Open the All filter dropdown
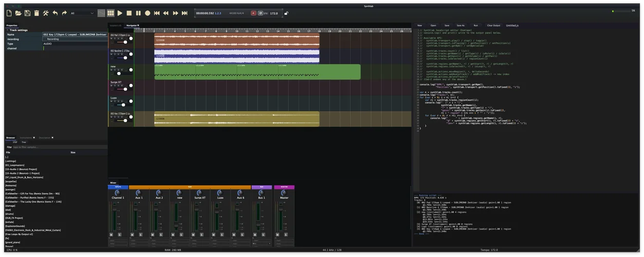Screen dimensions: 644x257 pyautogui.click(x=82, y=13)
